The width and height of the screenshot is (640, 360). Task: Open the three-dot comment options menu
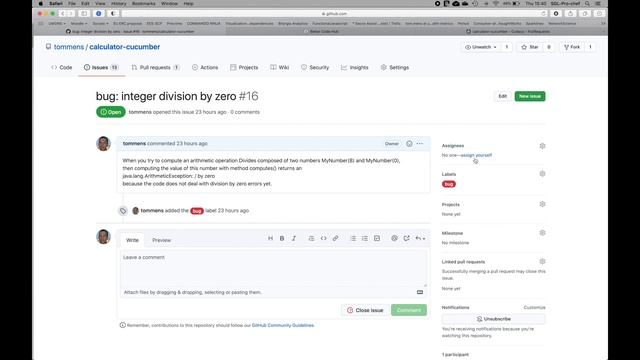(420, 144)
